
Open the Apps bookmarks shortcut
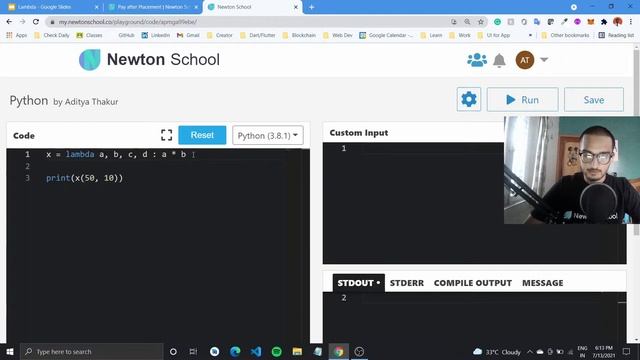click(16, 36)
